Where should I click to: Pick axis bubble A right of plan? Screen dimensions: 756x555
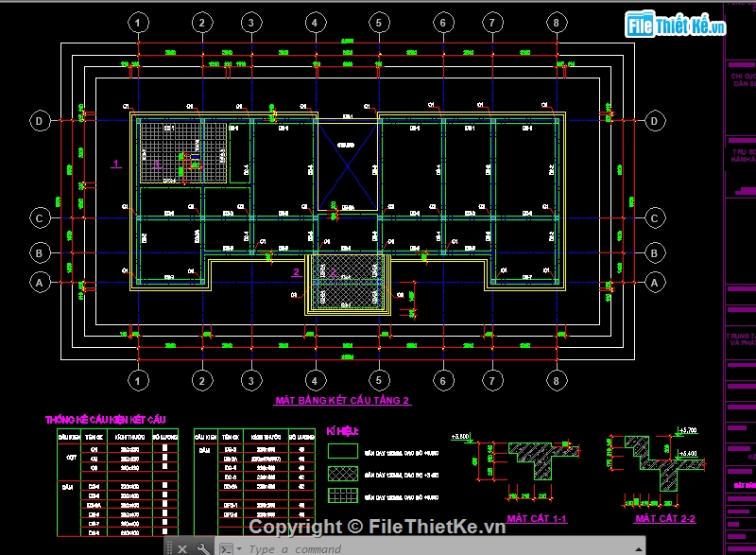pyautogui.click(x=654, y=283)
